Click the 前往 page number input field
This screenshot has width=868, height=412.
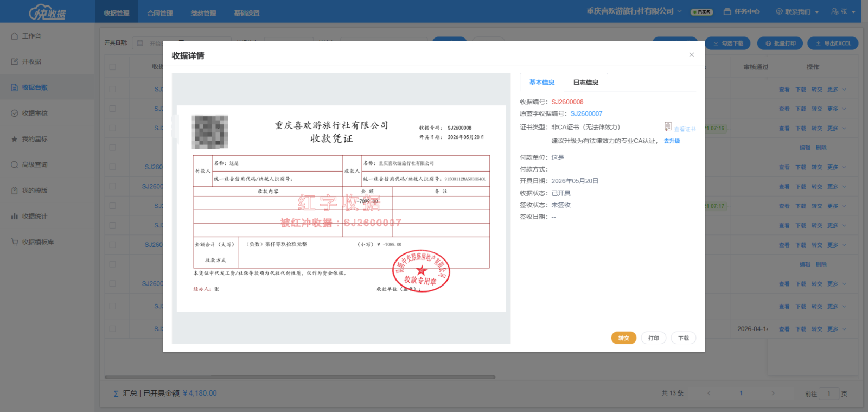(x=829, y=394)
